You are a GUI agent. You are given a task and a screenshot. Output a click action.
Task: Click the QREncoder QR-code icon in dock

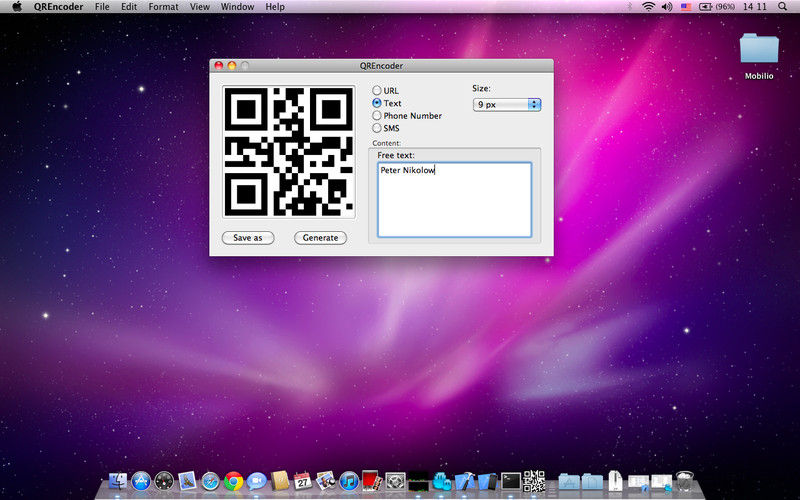(x=534, y=481)
